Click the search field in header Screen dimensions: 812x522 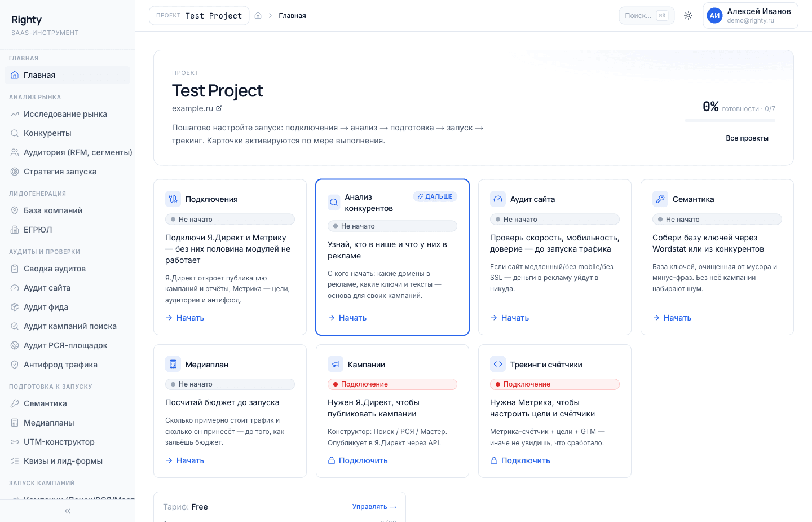coord(646,16)
